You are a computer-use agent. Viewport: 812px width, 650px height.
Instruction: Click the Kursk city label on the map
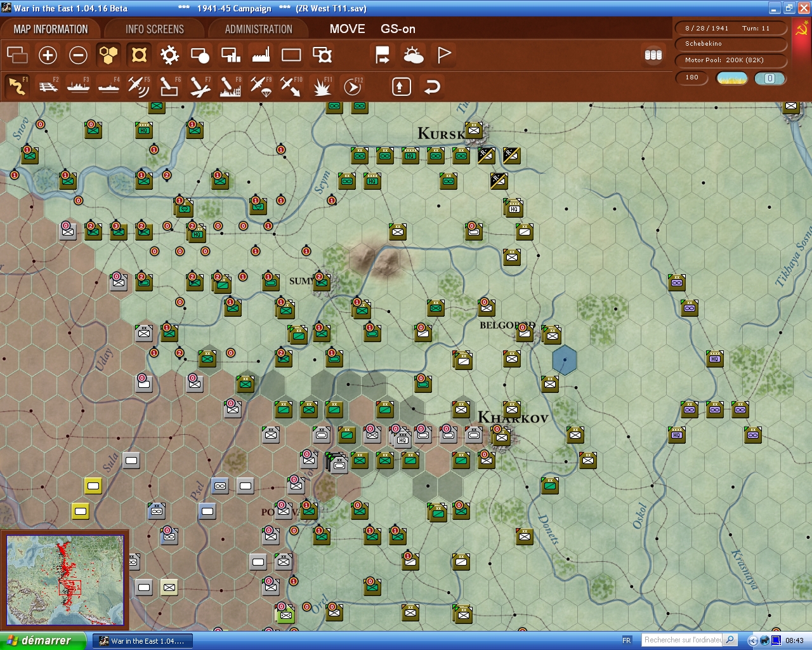pyautogui.click(x=442, y=134)
